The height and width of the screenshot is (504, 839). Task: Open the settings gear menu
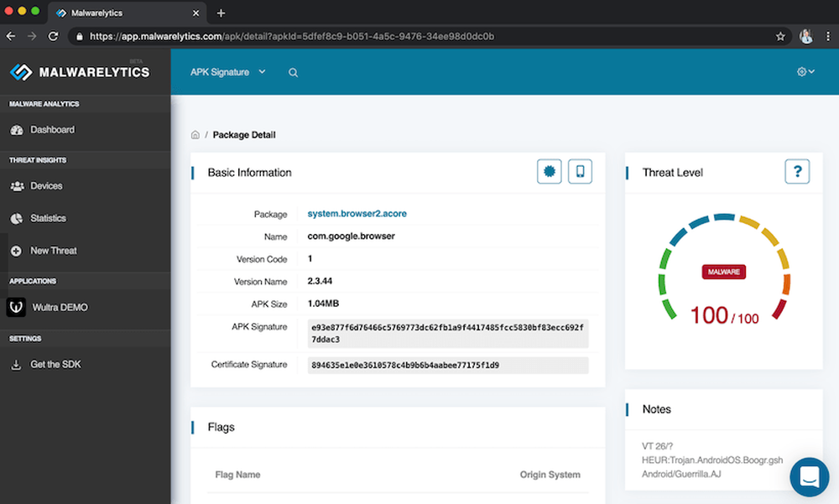[805, 72]
